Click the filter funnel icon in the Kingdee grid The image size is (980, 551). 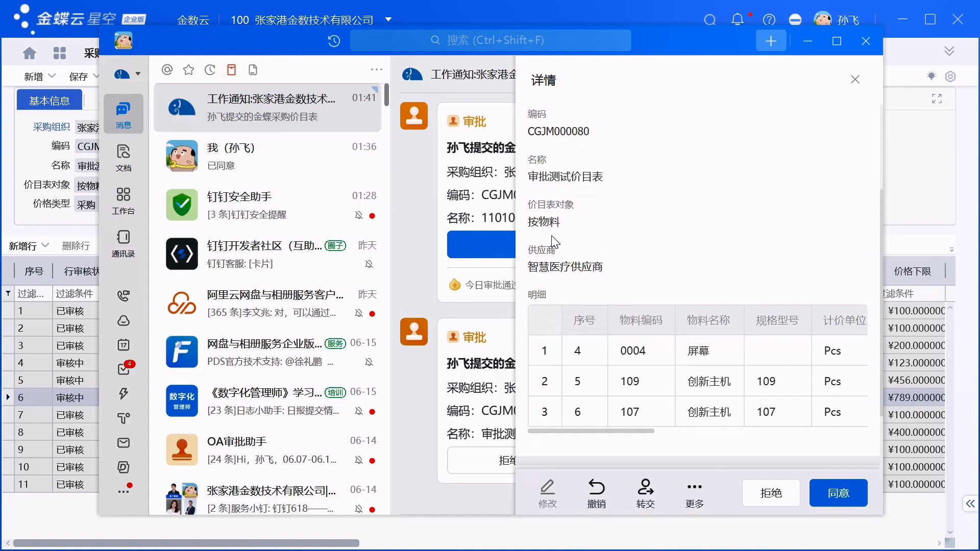click(8, 293)
